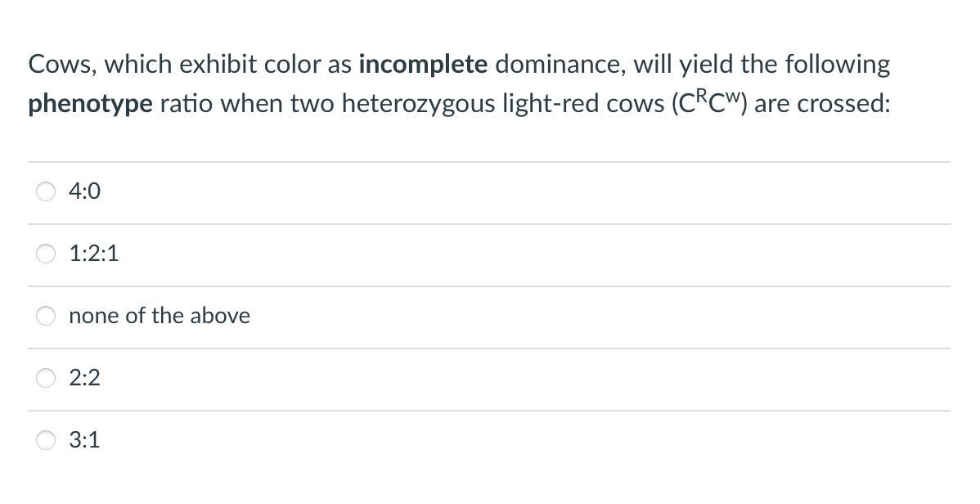Choose the 1:2:1 radio button
980x504 pixels.
(47, 254)
